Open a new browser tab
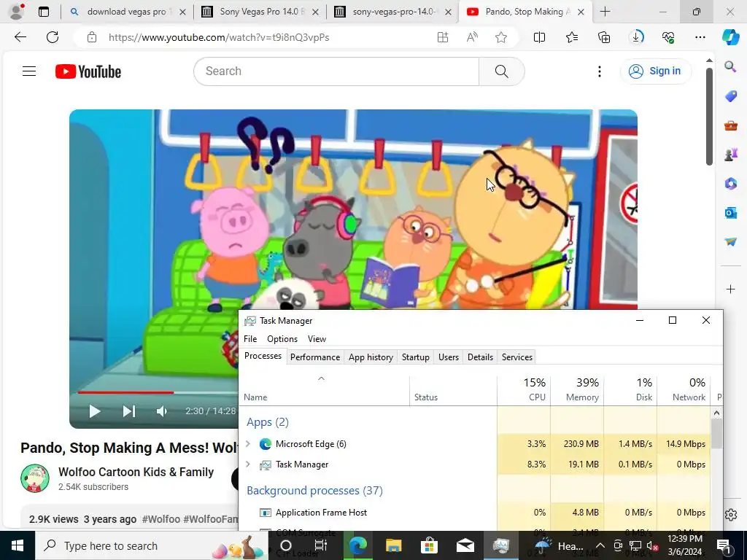This screenshot has width=747, height=560. pos(605,12)
